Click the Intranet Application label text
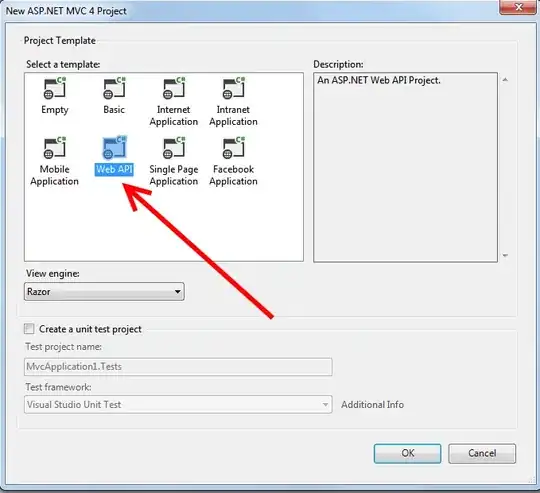 [233, 116]
